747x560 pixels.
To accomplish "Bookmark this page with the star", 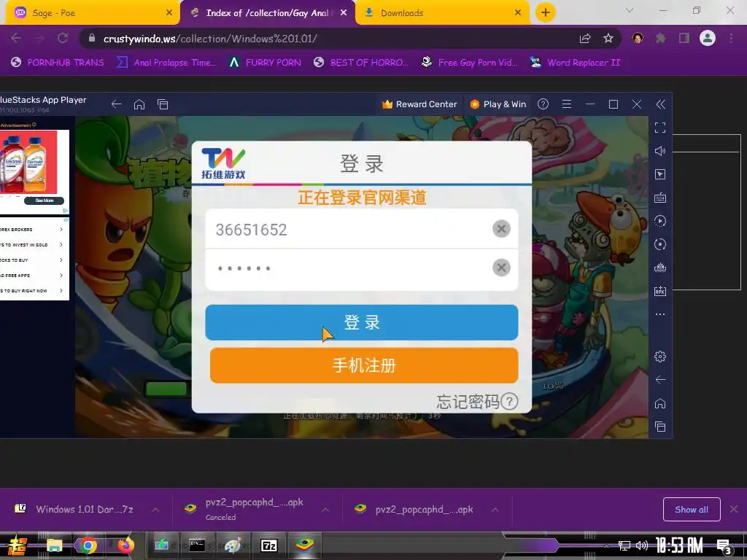I will (608, 38).
